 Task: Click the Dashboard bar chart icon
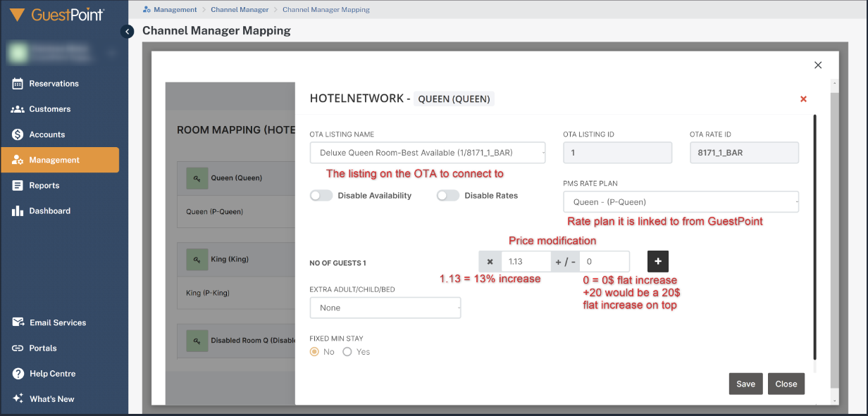[18, 210]
